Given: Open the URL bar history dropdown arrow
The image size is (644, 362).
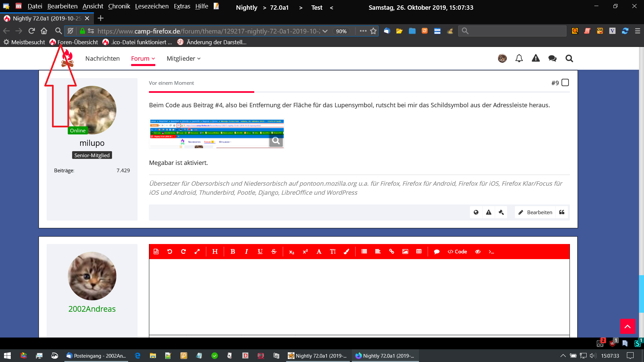Looking at the screenshot, I should [x=325, y=31].
